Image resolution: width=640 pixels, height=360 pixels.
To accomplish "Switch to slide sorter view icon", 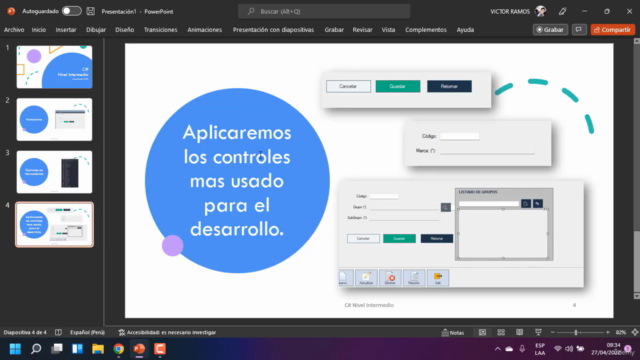I will (x=501, y=332).
